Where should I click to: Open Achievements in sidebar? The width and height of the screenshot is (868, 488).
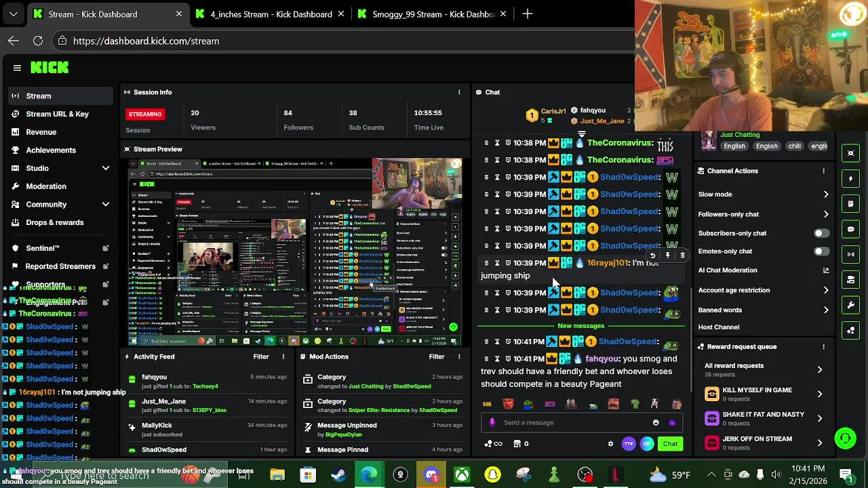(51, 150)
